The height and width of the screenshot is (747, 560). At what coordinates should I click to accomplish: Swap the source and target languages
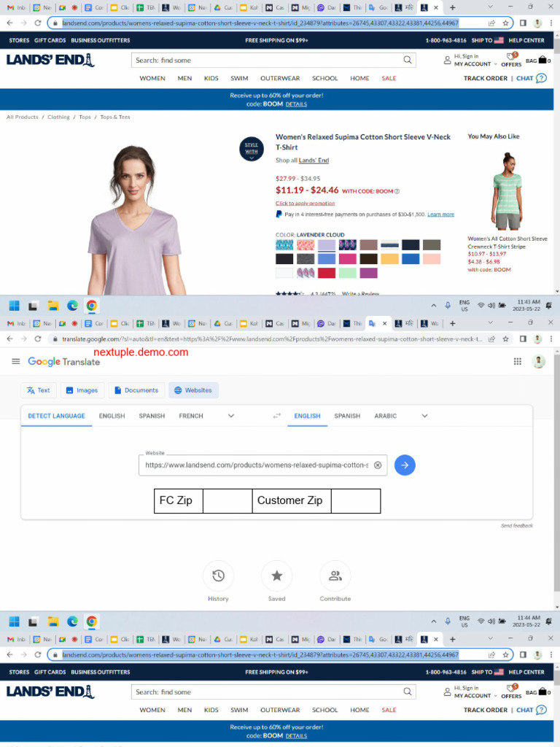276,416
